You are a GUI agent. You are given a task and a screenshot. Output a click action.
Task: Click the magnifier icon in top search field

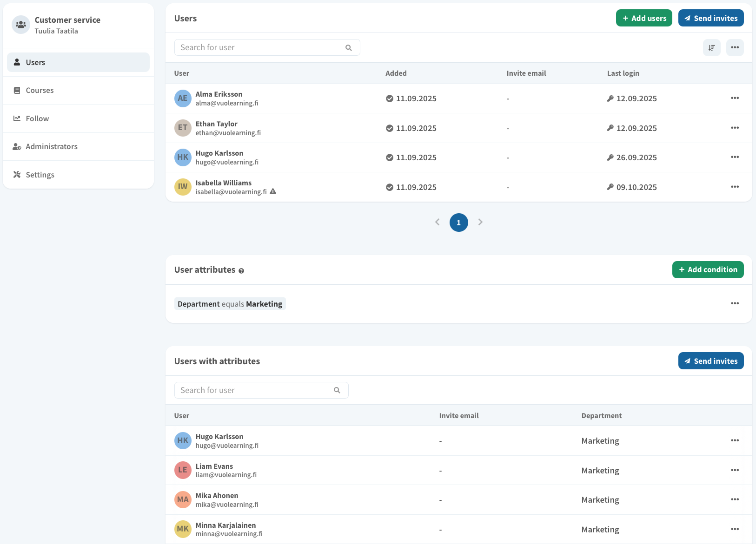[349, 47]
